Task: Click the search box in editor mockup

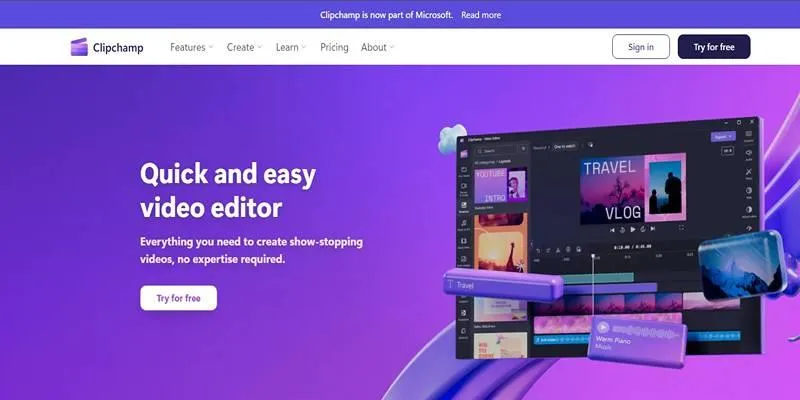Action: coord(496,151)
